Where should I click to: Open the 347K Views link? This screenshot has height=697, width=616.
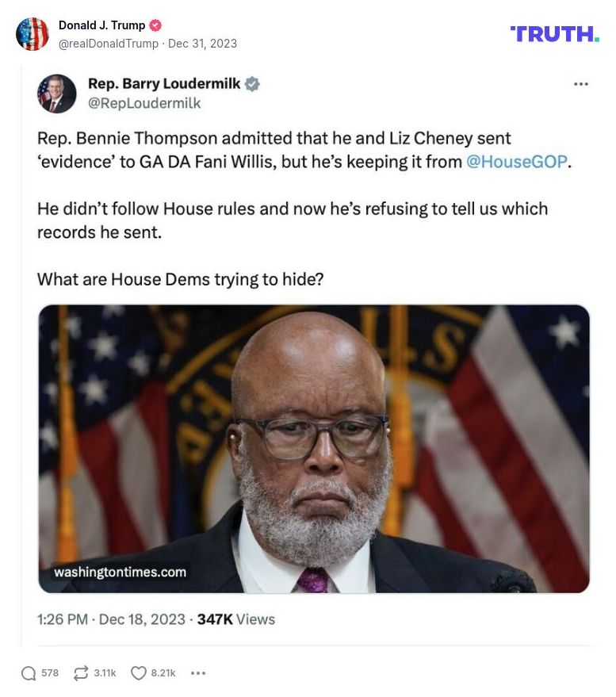click(x=237, y=619)
